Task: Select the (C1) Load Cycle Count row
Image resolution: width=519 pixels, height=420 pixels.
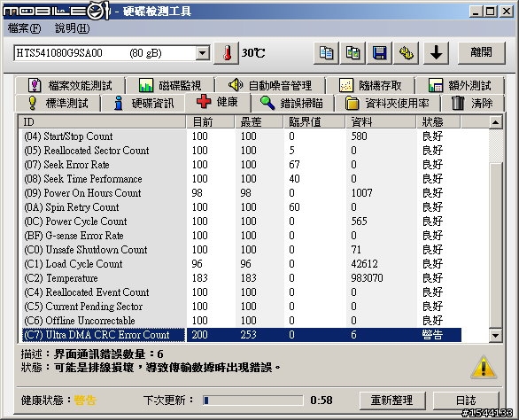Action: tap(241, 264)
